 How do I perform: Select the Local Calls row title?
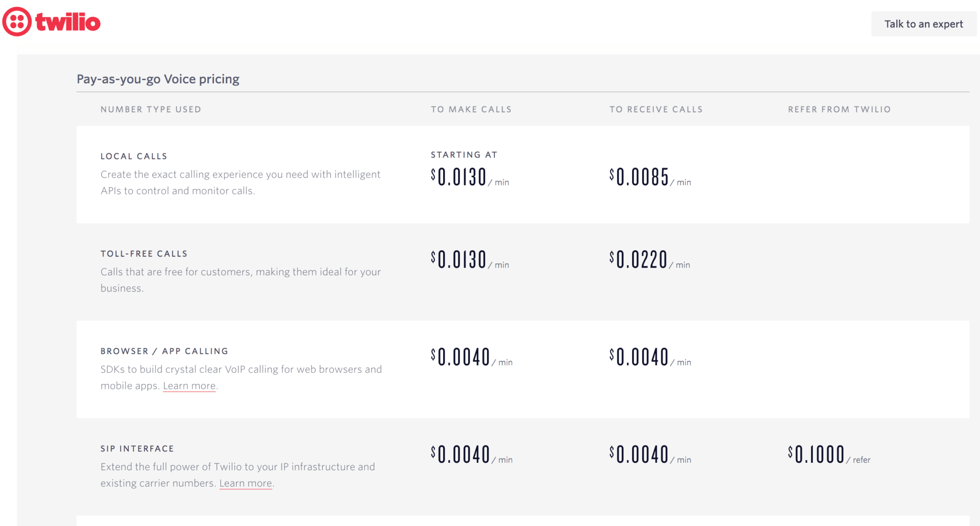point(134,156)
